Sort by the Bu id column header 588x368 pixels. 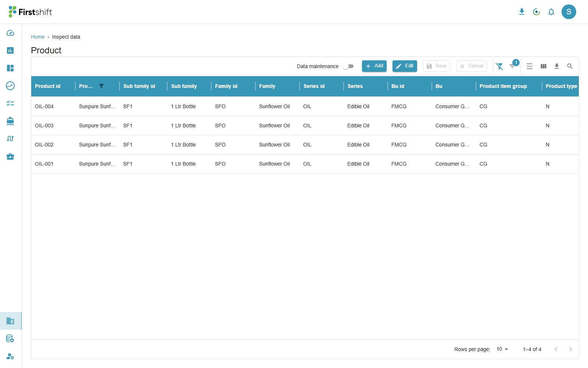[x=398, y=86]
